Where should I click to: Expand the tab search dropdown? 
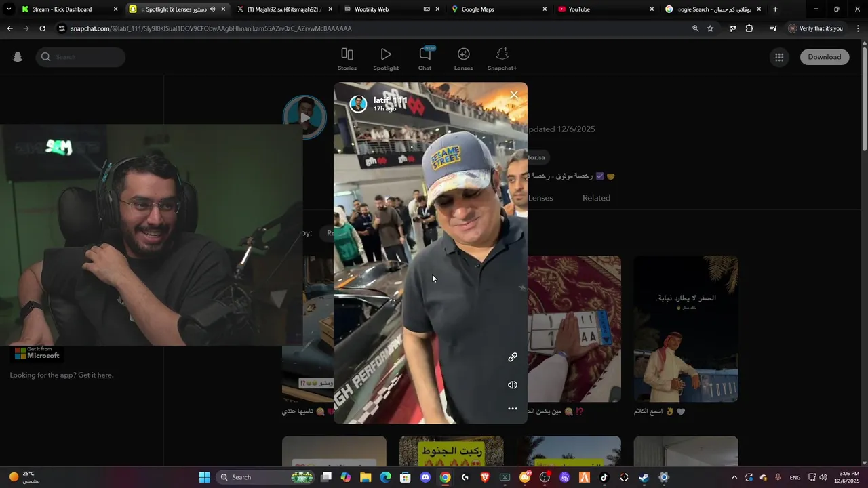pyautogui.click(x=8, y=9)
